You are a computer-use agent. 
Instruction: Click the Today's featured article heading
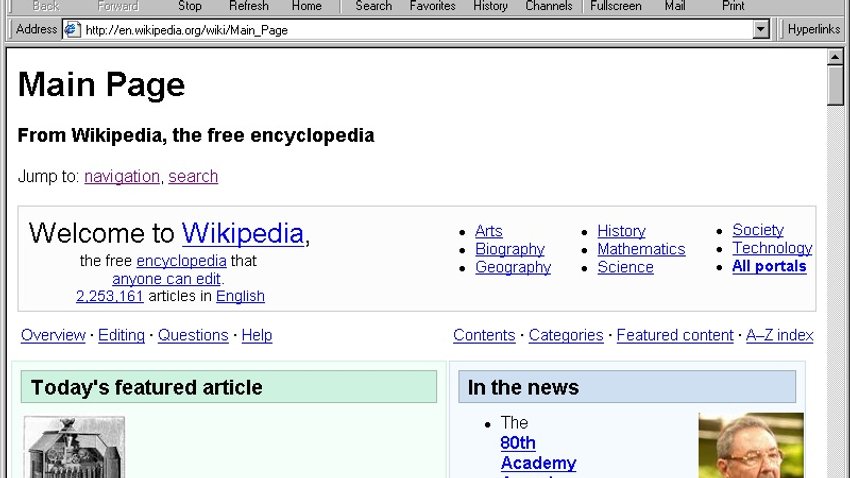click(146, 387)
